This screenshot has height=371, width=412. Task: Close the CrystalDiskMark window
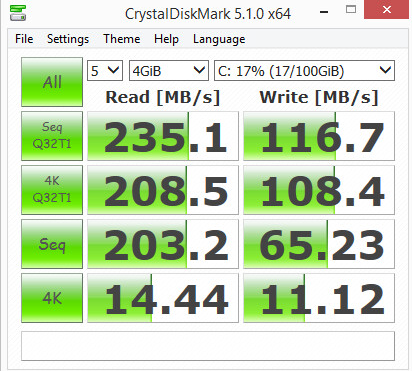coord(387,10)
